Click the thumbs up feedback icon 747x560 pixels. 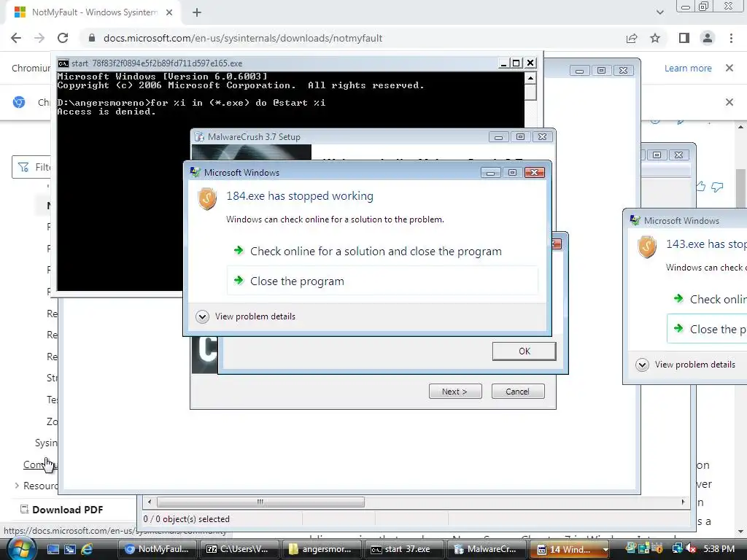click(x=701, y=187)
